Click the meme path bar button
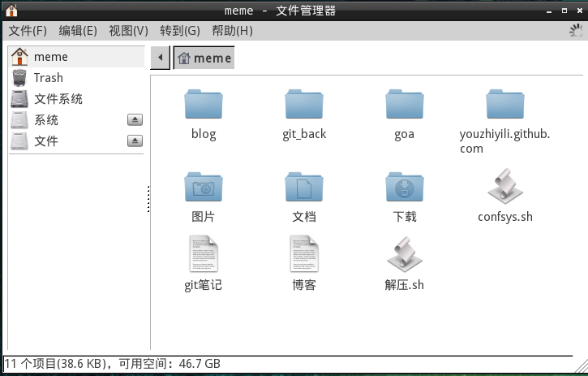Screen dimensions: 588x376 pyautogui.click(x=204, y=58)
